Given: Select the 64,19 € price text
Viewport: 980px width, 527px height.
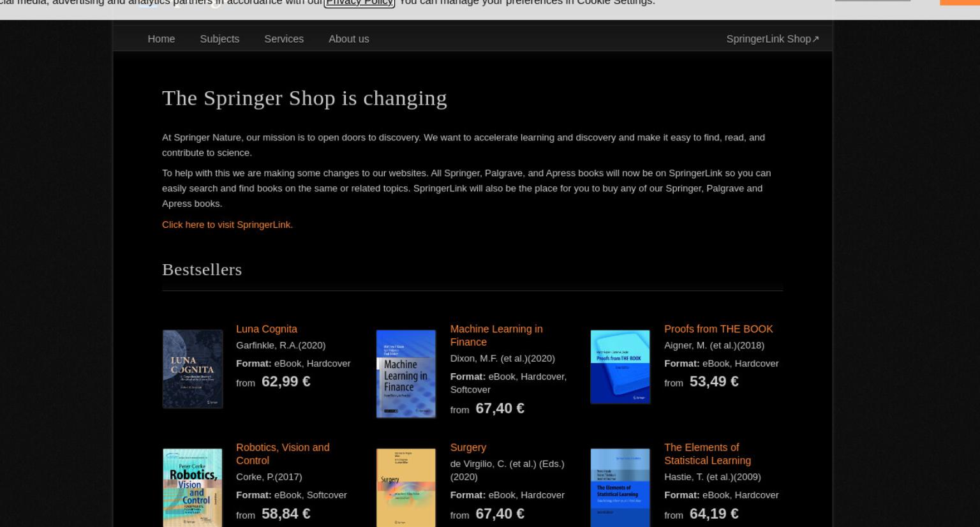Looking at the screenshot, I should coord(714,514).
